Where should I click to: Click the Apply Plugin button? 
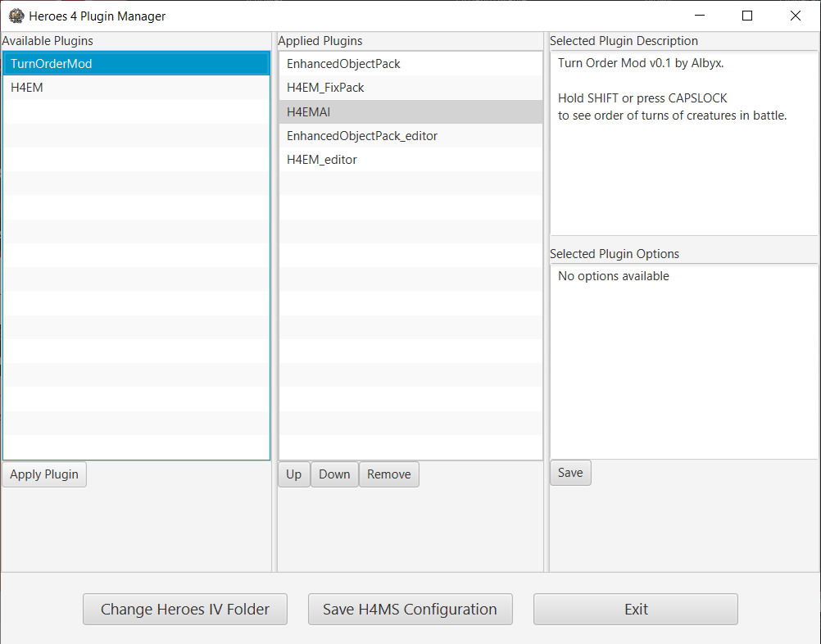pos(44,474)
